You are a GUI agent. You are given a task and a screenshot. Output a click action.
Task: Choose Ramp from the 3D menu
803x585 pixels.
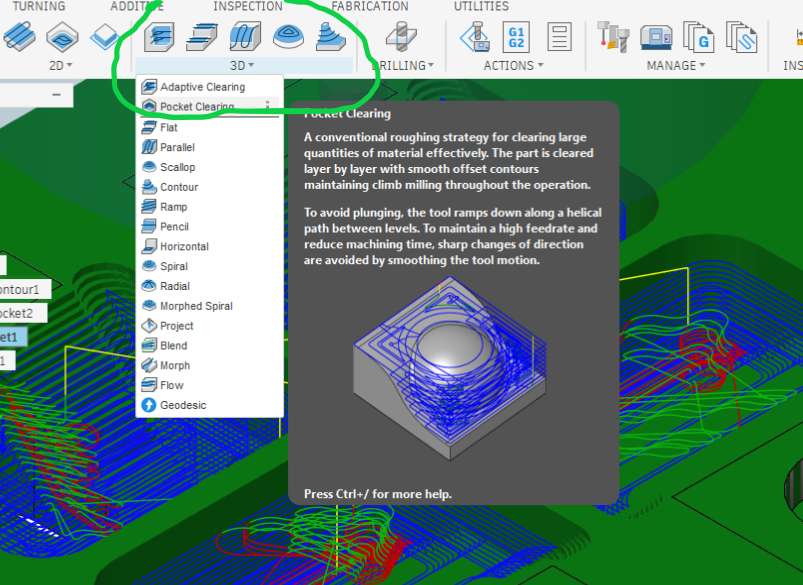[x=209, y=207]
